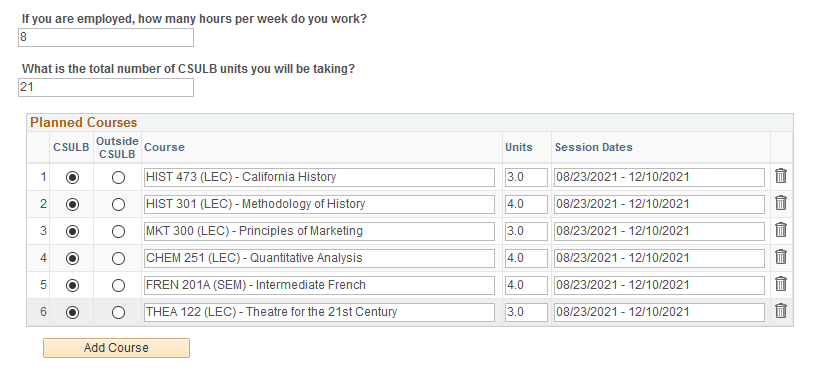Delete the HIST 473 California History row
Screen dimensions: 814x377
coord(780,176)
